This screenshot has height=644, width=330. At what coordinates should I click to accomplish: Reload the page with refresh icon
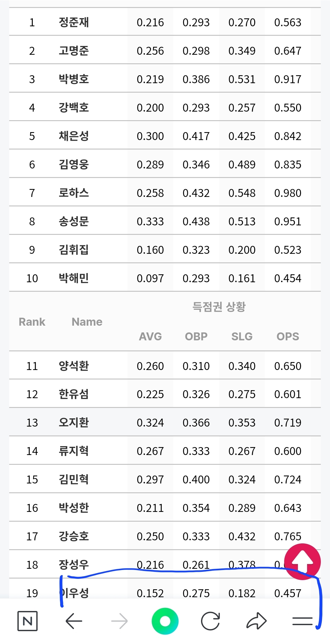click(x=211, y=621)
